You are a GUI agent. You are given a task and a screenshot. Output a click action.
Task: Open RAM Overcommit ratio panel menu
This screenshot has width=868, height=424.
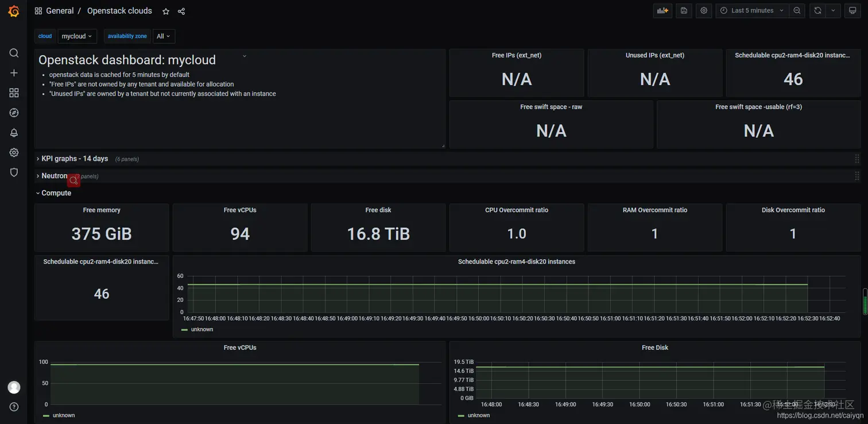coord(655,210)
